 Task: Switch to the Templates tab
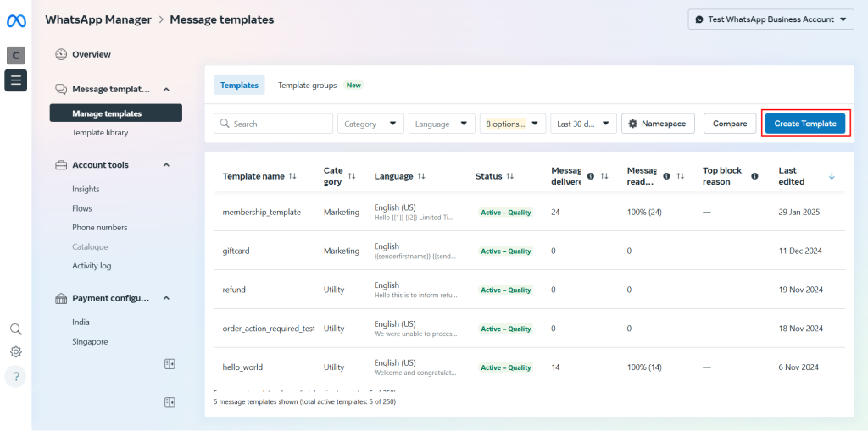[x=239, y=86]
